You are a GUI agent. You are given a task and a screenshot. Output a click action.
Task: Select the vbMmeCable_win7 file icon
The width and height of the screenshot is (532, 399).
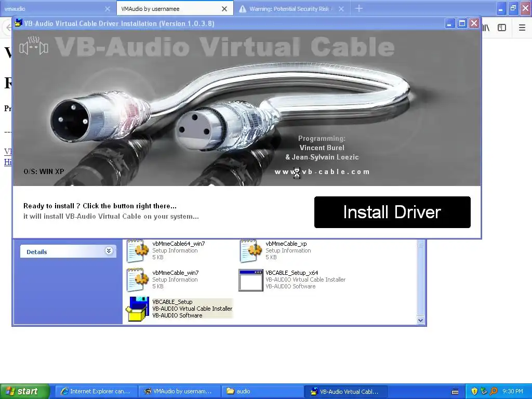(137, 280)
